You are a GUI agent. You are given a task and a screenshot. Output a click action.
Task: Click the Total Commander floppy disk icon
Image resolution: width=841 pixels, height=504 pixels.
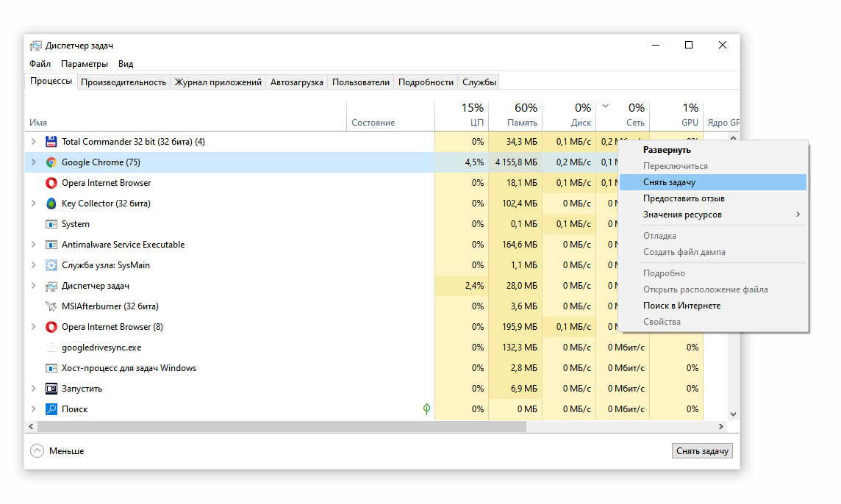51,142
